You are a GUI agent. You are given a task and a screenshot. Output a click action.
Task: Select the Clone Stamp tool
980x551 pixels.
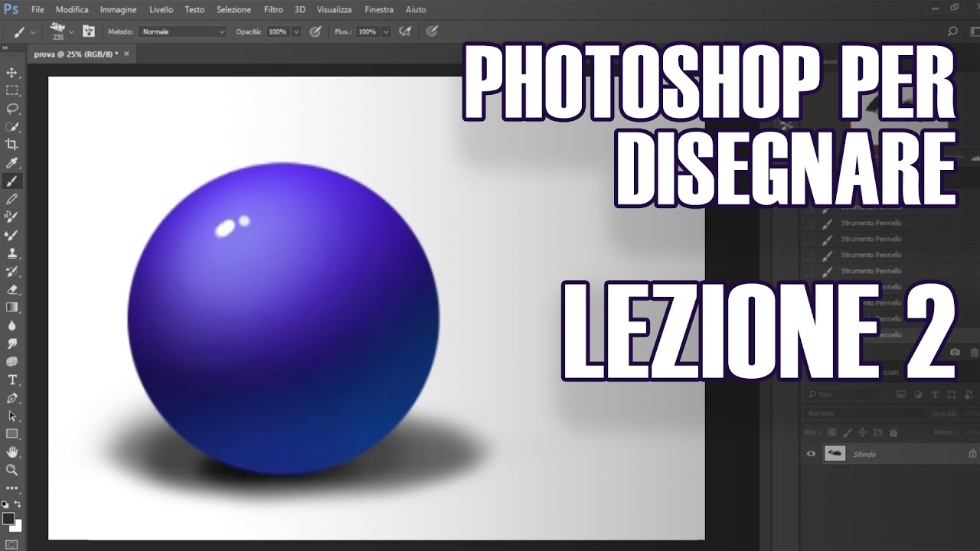[x=12, y=253]
